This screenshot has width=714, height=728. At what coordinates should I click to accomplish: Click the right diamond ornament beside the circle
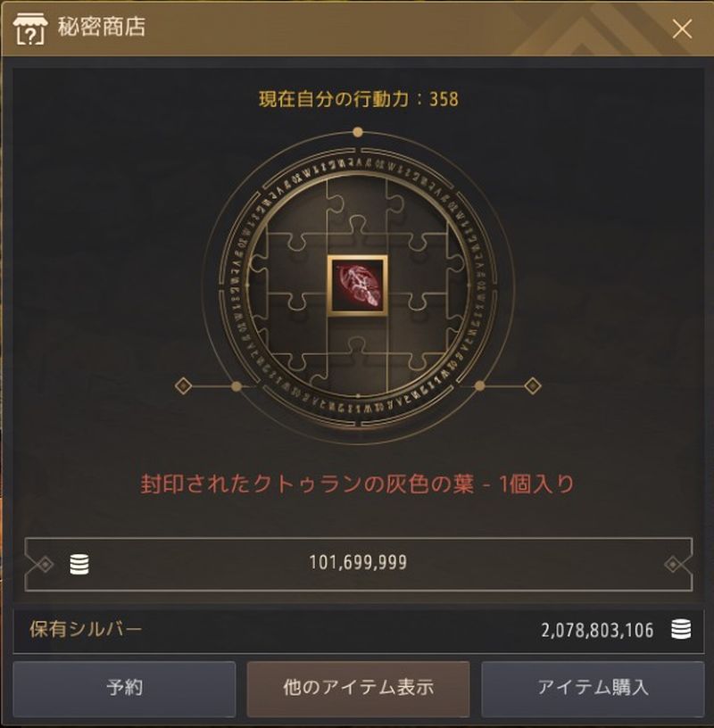(532, 385)
